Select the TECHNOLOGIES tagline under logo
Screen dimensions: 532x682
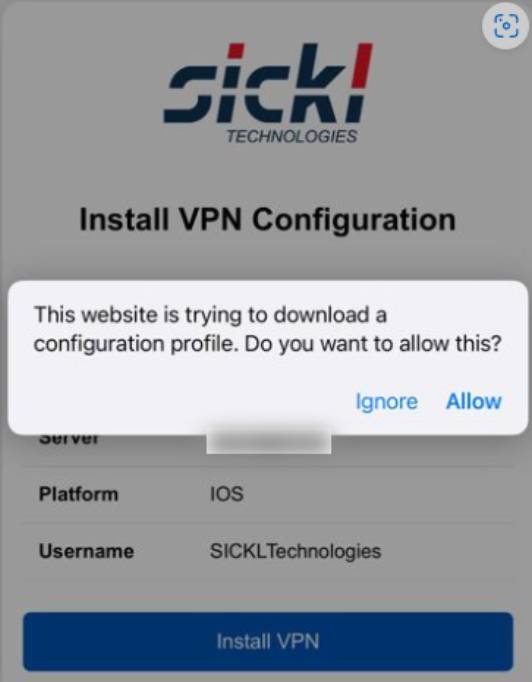tap(291, 137)
